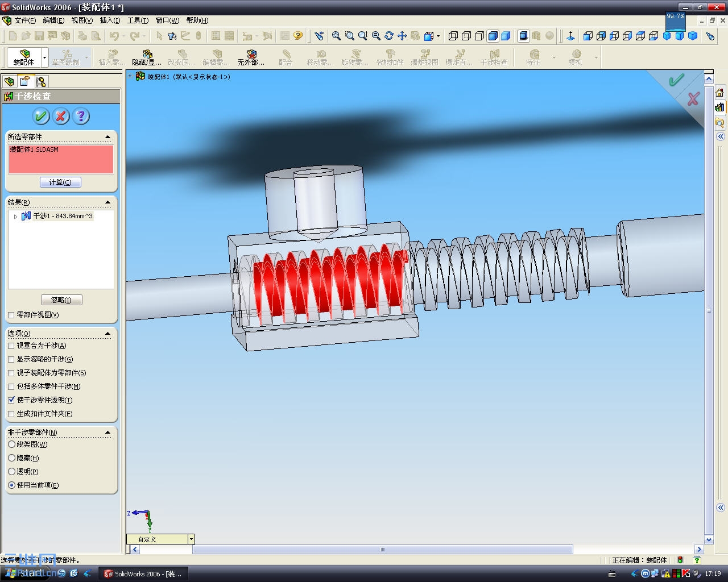Click the Hide/Show Components tool (隐藏/显...)
This screenshot has height=582, width=728.
tap(147, 57)
